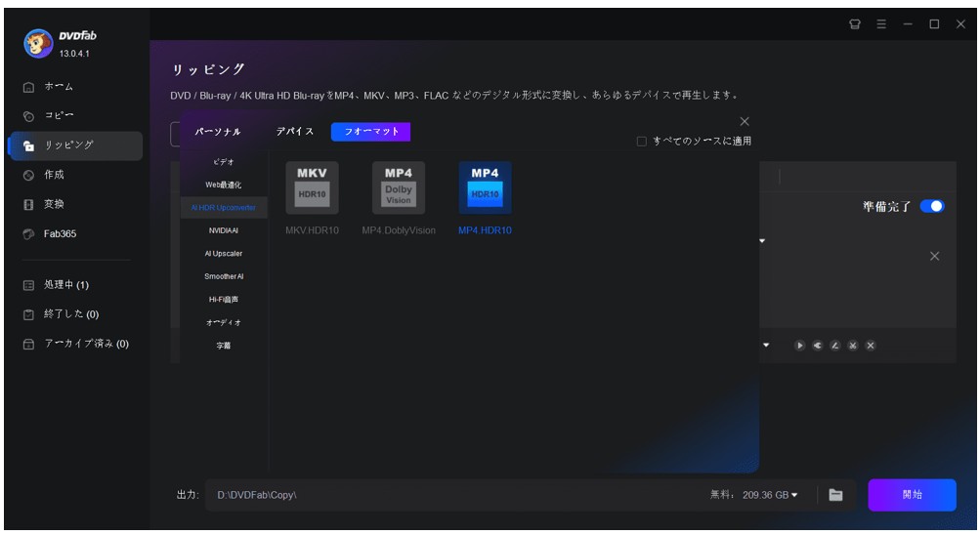Select the 字幕 category
Screen dimensions: 980x535
pos(224,346)
